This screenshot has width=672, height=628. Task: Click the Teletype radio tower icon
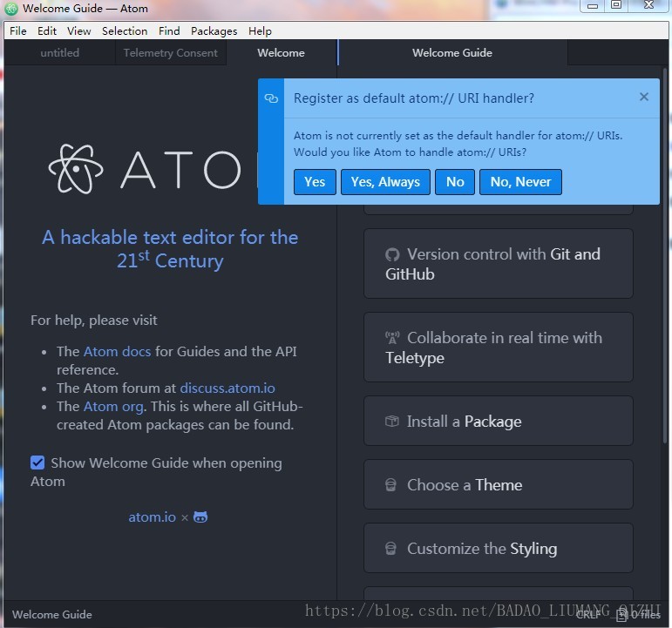point(392,338)
